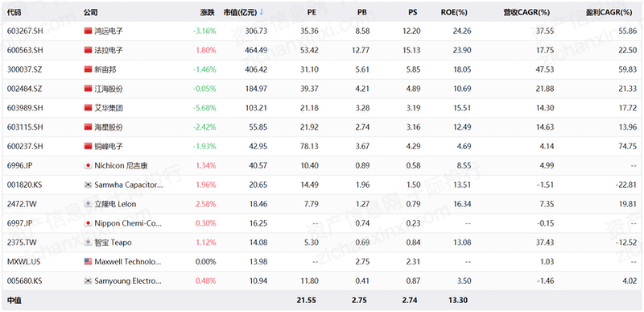Screen dimensions: 644x312
Task: Click the US flag beside Maxwell Technolo
Action: pos(88,262)
